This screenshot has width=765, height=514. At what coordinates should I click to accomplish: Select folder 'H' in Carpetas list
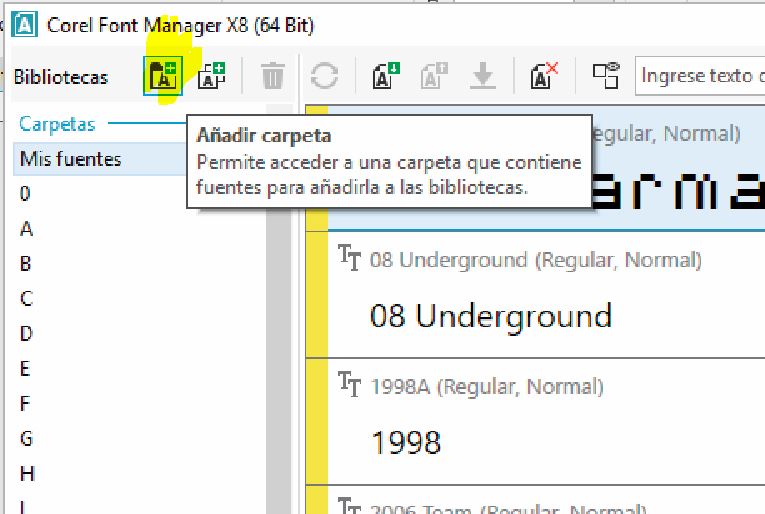pos(27,474)
